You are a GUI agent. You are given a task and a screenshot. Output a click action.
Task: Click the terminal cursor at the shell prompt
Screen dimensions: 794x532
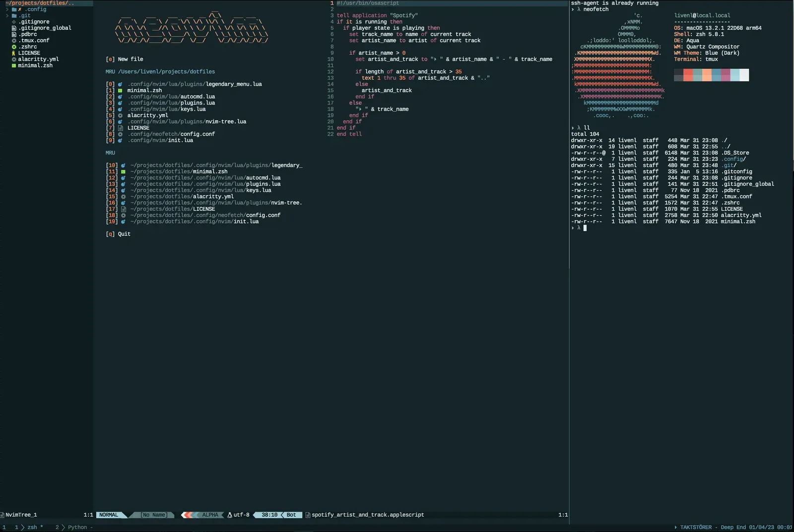point(585,228)
